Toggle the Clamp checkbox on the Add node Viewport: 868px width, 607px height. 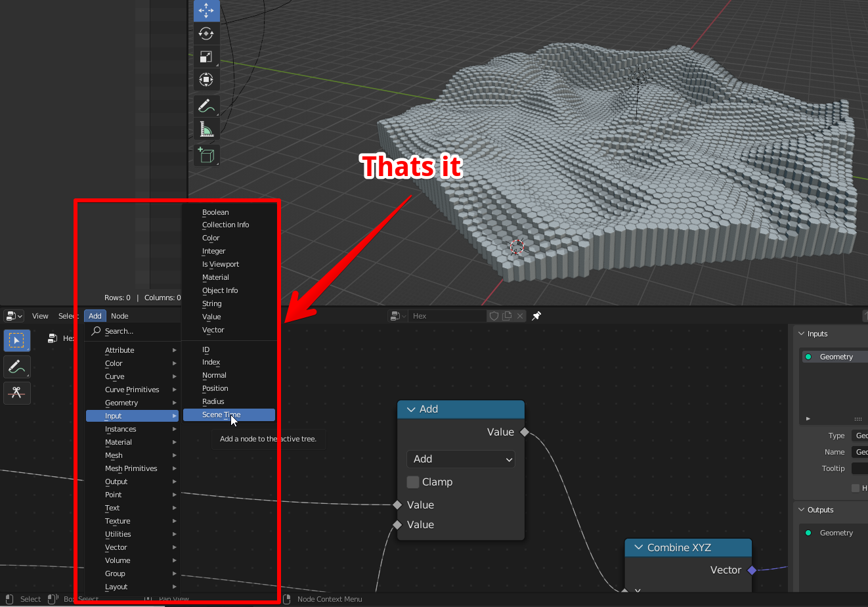pos(413,482)
